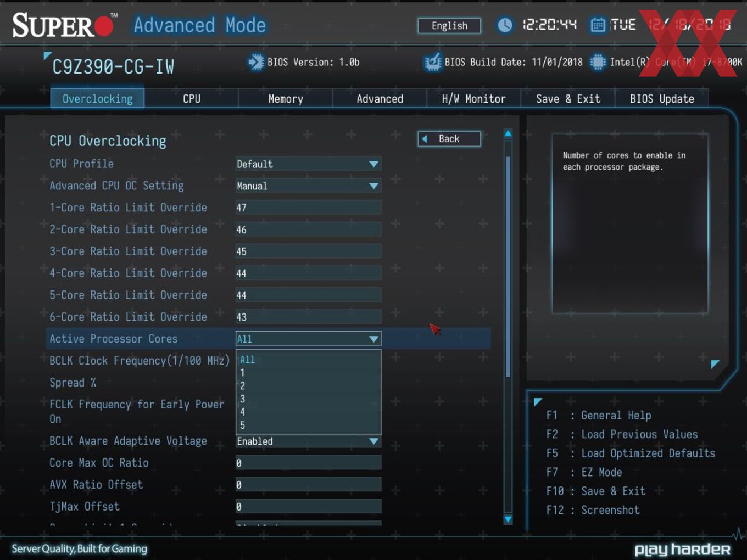Image resolution: width=747 pixels, height=560 pixels.
Task: Click the AVX Ratio Offset field
Action: (308, 485)
